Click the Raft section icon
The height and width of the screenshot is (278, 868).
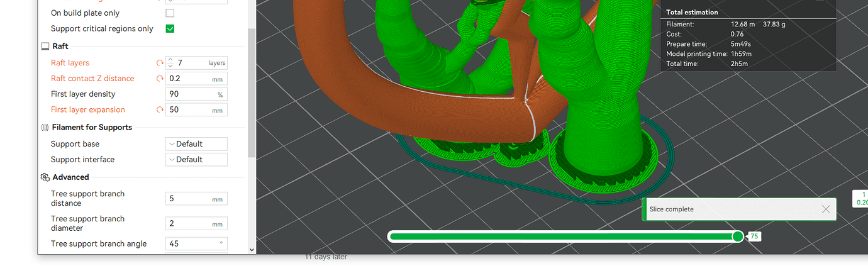[x=45, y=47]
